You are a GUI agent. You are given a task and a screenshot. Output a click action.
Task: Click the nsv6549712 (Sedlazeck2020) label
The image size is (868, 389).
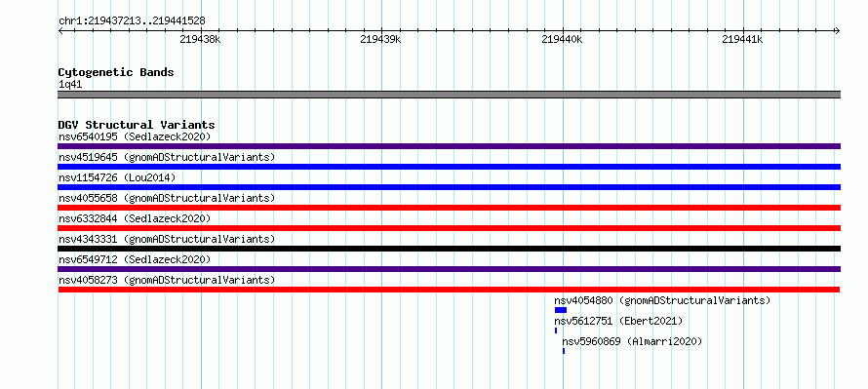135,259
